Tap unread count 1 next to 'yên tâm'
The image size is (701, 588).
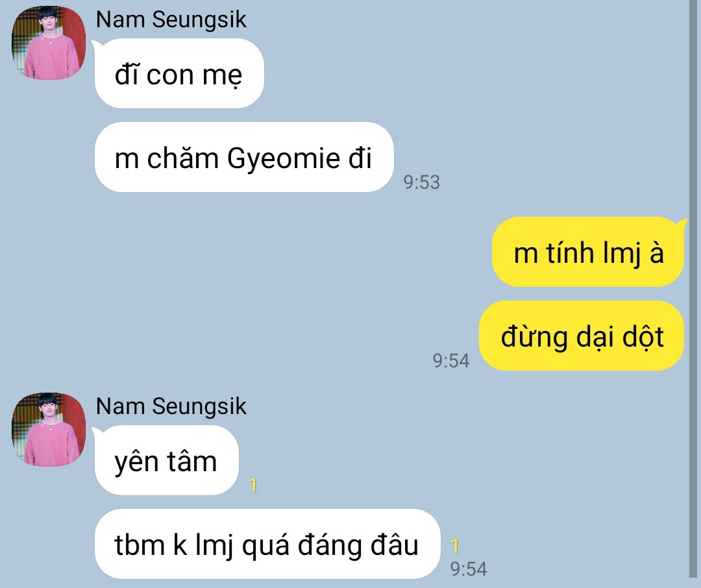coord(253,485)
